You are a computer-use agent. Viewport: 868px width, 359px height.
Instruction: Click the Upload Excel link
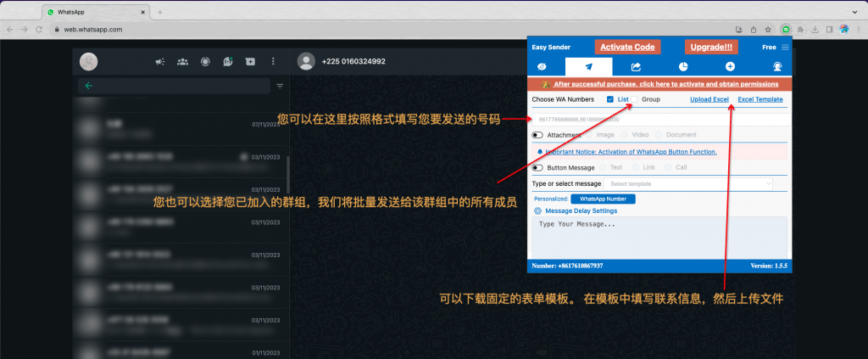[709, 99]
